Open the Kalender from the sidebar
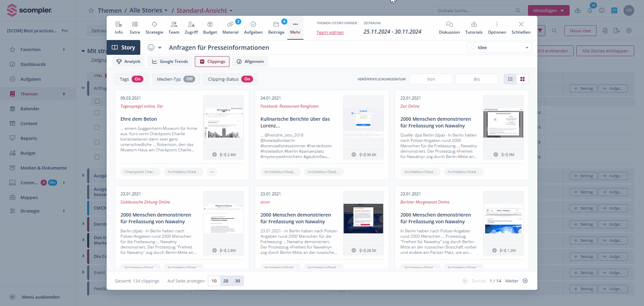644x306 pixels. coord(31,109)
